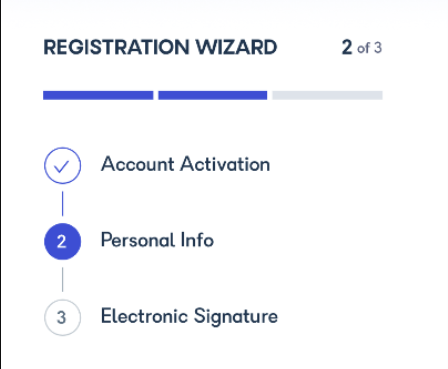
Task: Click the word WIZARD in the title
Action: [236, 47]
